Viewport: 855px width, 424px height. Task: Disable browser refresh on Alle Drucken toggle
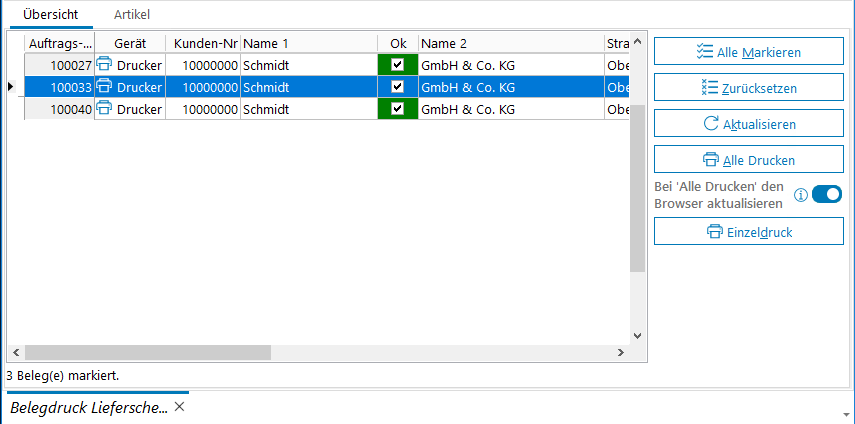[827, 195]
